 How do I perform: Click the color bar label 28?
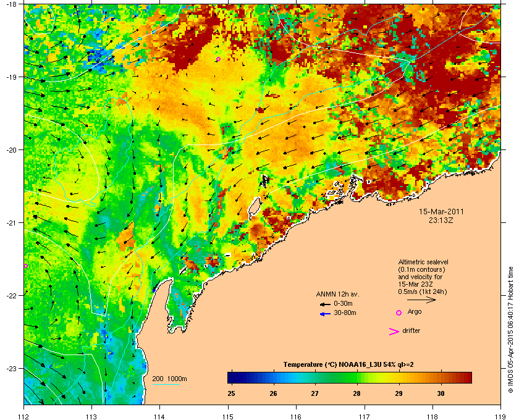(357, 393)
